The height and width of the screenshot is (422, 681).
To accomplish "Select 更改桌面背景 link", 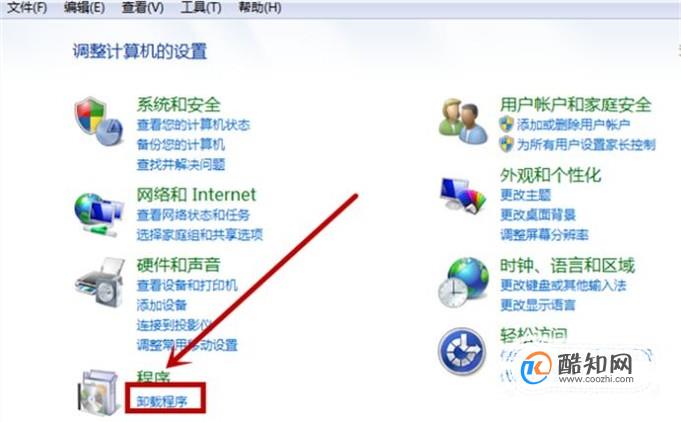I will click(x=538, y=214).
